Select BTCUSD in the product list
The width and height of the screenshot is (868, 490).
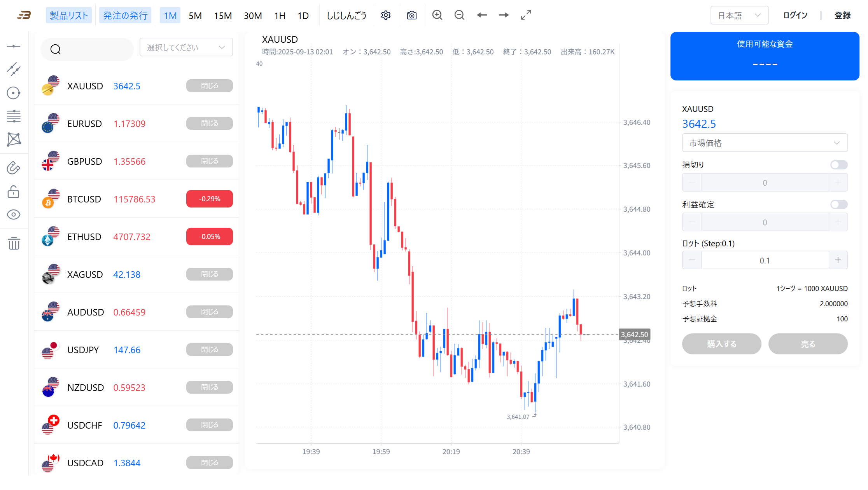tap(84, 199)
